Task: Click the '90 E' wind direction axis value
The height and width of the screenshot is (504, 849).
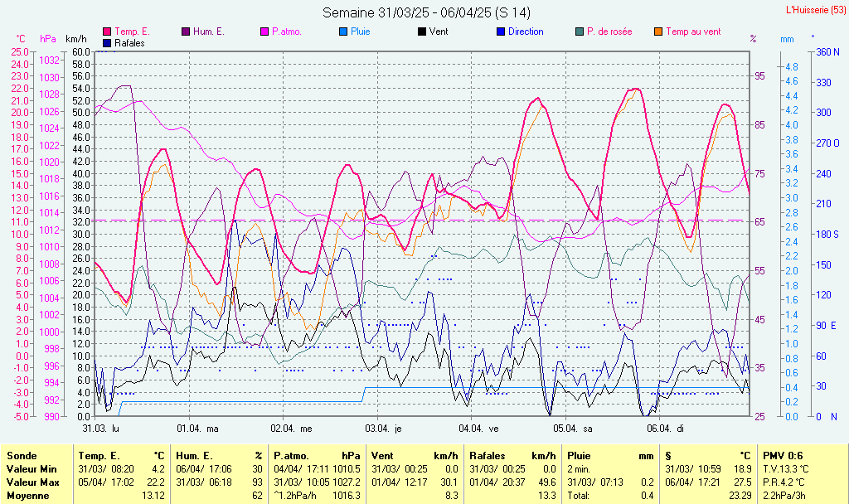Action: (x=827, y=325)
